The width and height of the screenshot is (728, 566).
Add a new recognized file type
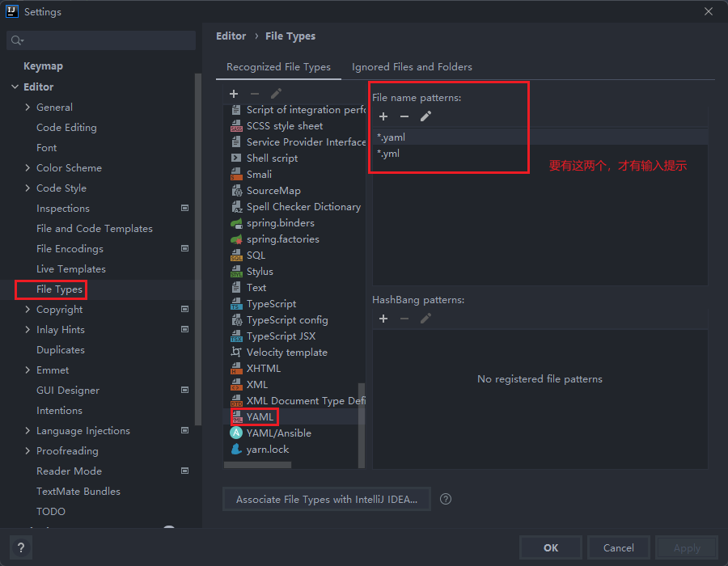(234, 94)
